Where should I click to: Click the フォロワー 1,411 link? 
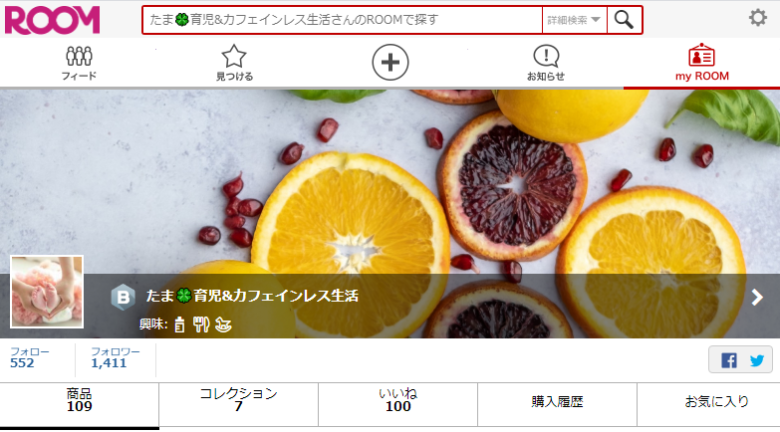point(115,358)
